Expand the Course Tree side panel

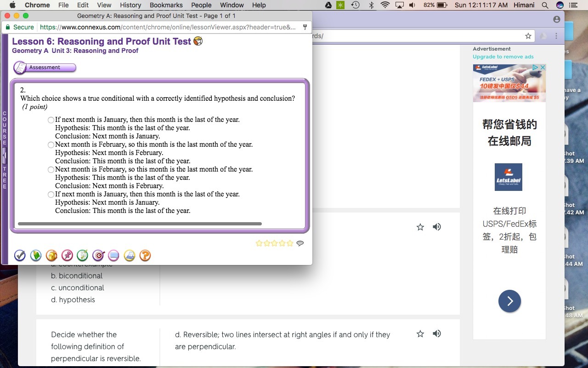click(x=5, y=155)
